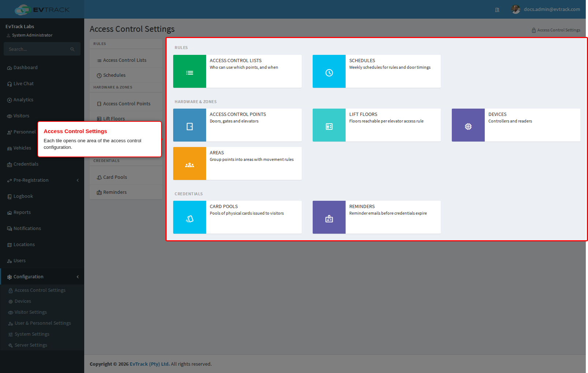
Task: Go to Server Settings under Configuration
Action: click(42, 345)
